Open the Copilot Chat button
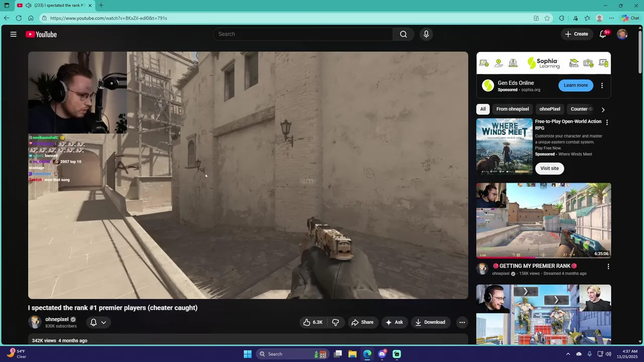 coord(630,18)
